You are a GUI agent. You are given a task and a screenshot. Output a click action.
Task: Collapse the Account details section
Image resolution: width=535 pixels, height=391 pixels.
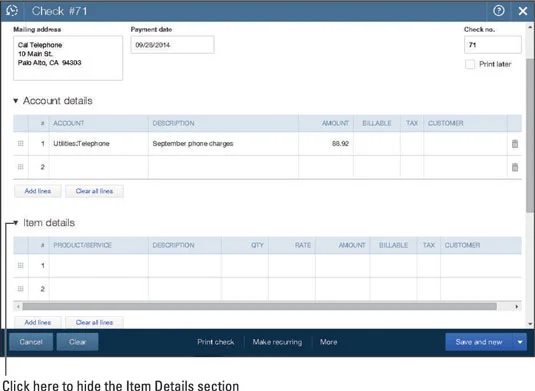tap(16, 101)
